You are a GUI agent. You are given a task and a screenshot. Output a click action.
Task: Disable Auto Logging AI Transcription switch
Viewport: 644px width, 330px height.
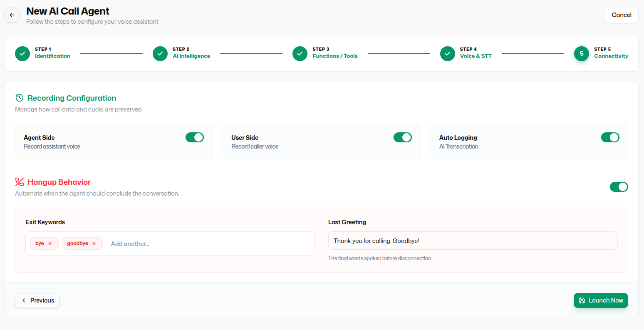tap(610, 137)
